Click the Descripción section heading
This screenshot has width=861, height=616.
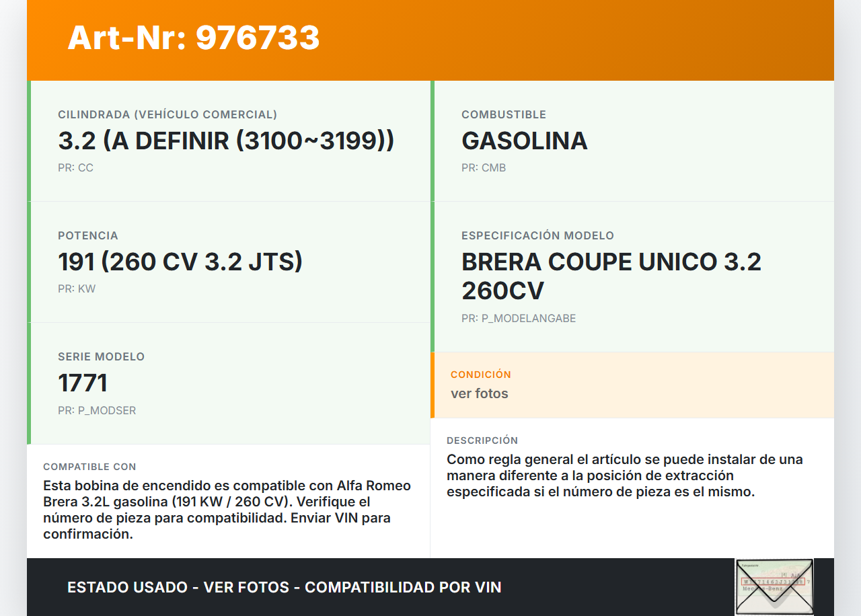point(482,440)
